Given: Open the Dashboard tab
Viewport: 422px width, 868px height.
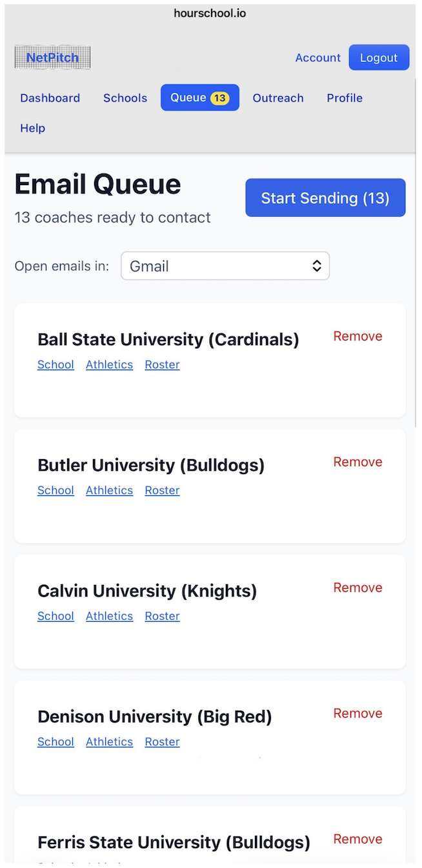Looking at the screenshot, I should coord(50,97).
